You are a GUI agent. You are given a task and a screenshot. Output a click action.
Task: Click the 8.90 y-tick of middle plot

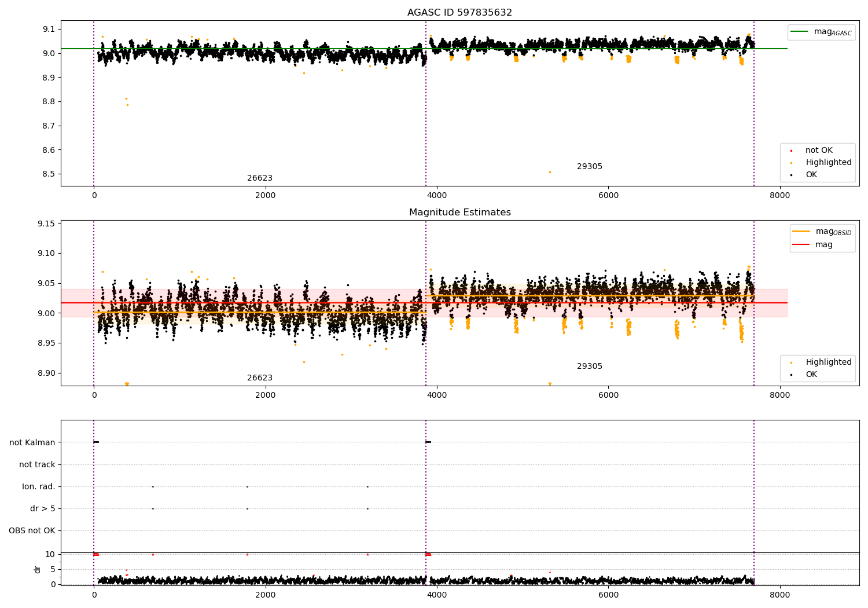click(47, 373)
